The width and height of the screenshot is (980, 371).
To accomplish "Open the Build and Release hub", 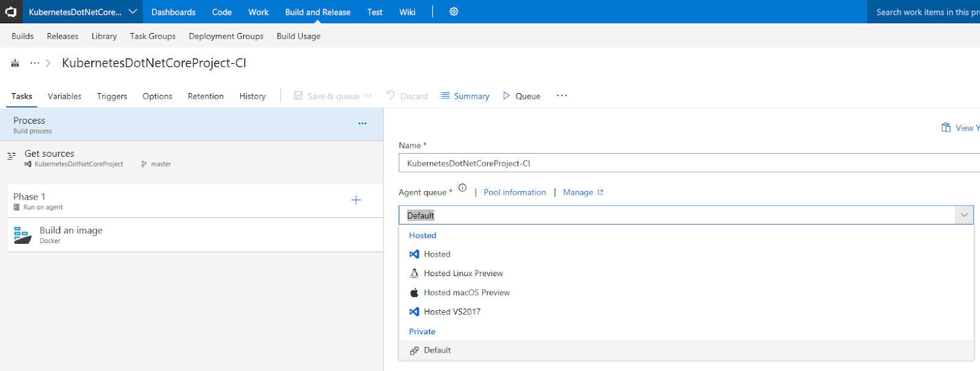I will [x=318, y=12].
